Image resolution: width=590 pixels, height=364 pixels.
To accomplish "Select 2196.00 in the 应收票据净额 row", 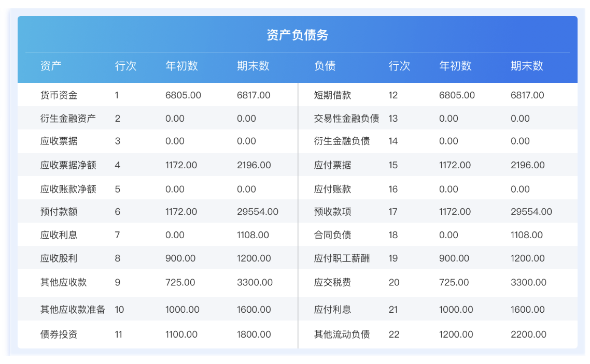I will [254, 165].
